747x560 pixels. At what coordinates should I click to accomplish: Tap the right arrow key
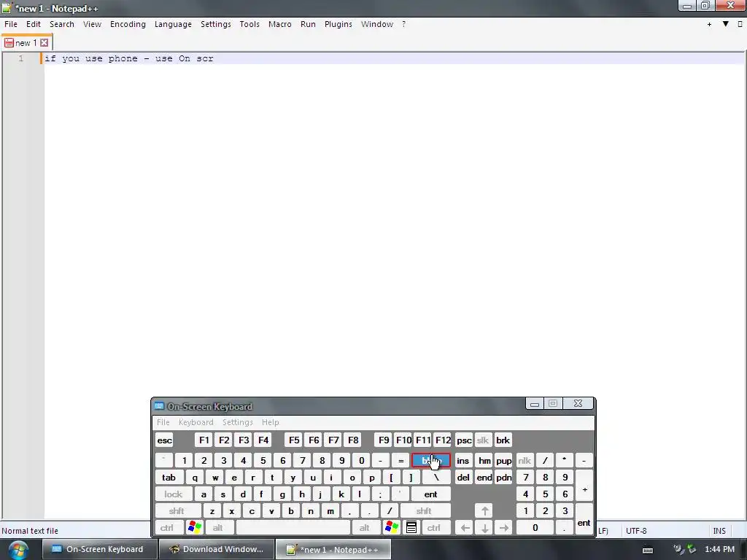tap(503, 528)
